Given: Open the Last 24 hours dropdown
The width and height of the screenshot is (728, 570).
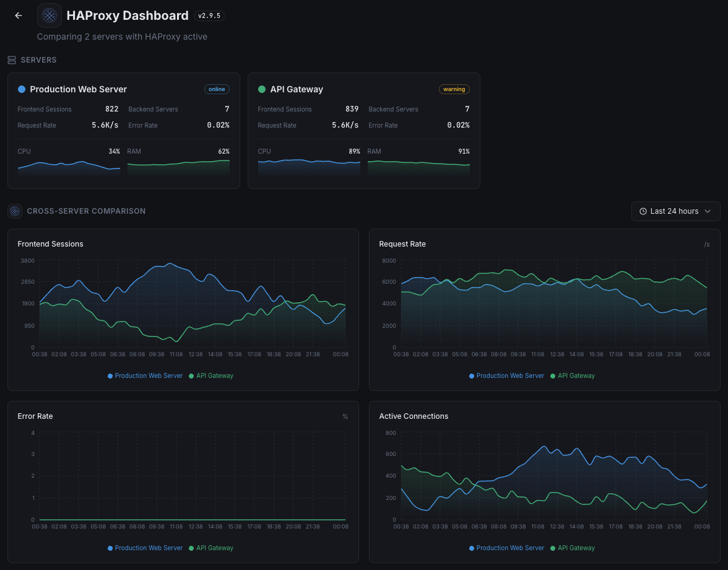Looking at the screenshot, I should (675, 211).
